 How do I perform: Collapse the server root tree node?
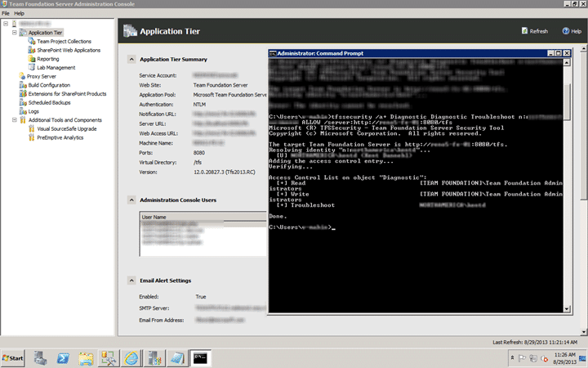(6, 24)
